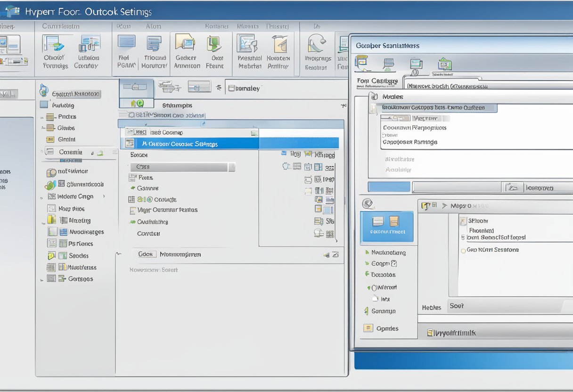Click the 'Ftef PGAM' ribbon icon
This screenshot has height=392, width=573.
[126, 43]
